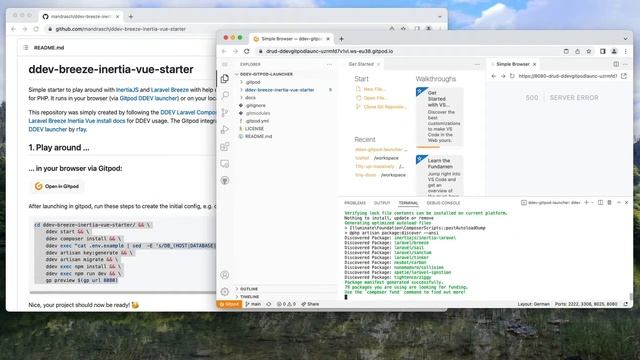The height and width of the screenshot is (360, 640).
Task: Add a new terminal with plus icon
Action: pos(587,202)
